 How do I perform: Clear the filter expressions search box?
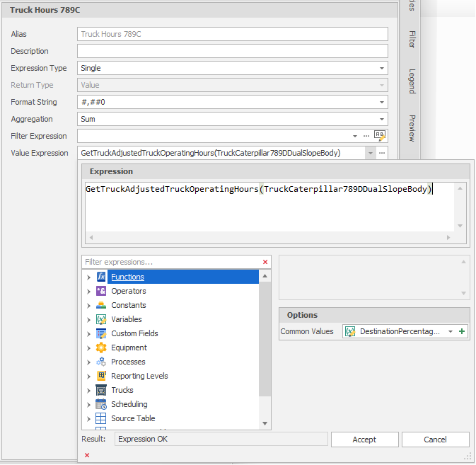[x=265, y=262]
